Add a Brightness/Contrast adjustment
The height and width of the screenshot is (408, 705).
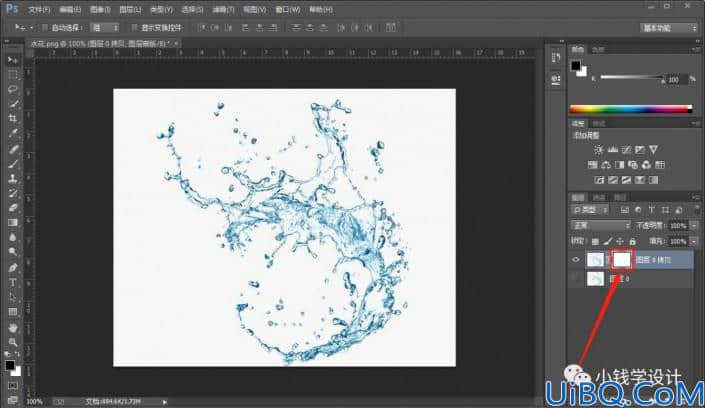(598, 150)
